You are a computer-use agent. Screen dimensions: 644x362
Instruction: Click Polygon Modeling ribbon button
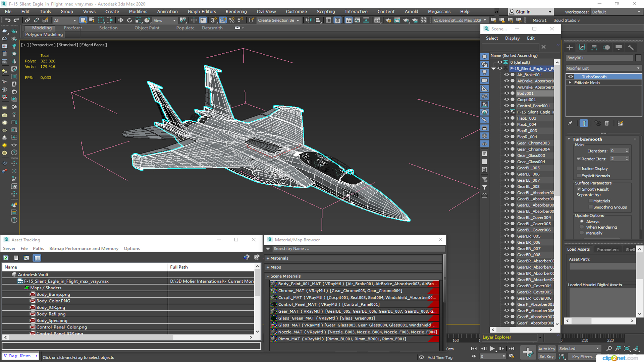pyautogui.click(x=44, y=35)
